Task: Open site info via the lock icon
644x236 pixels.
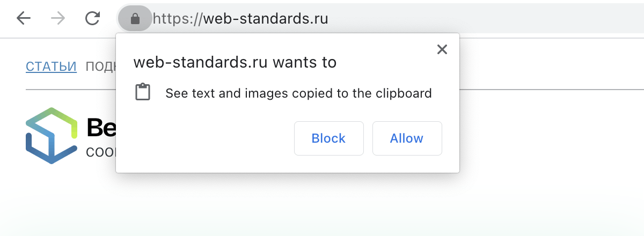Action: [135, 19]
